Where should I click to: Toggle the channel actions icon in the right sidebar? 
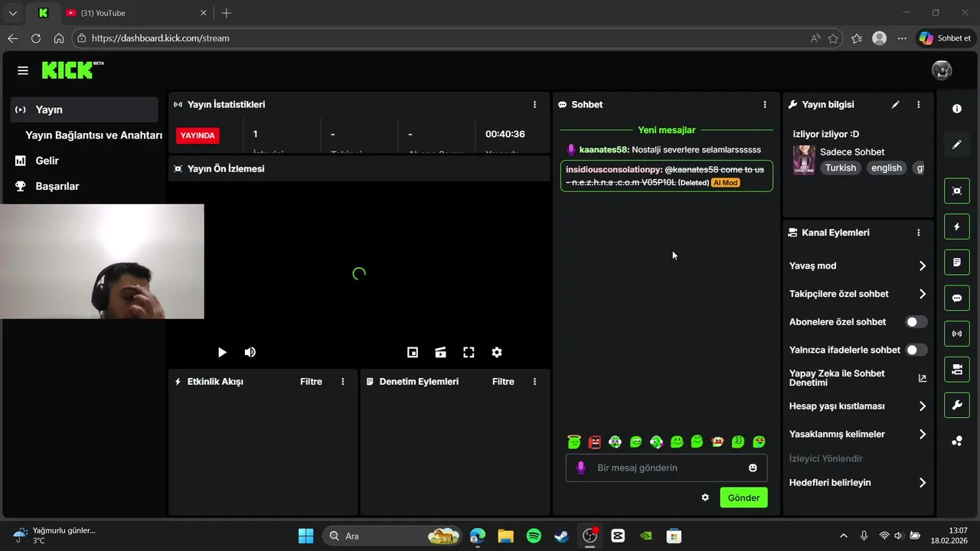click(x=957, y=370)
